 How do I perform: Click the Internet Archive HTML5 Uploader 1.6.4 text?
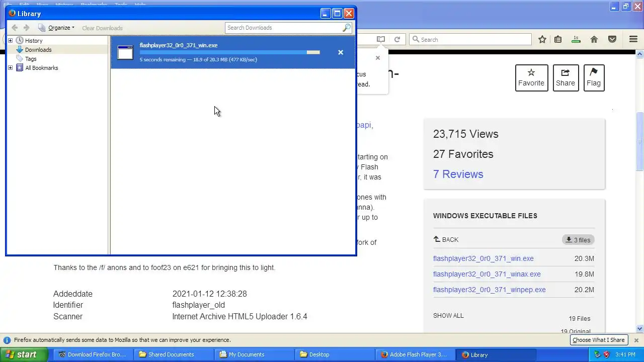coord(240,316)
